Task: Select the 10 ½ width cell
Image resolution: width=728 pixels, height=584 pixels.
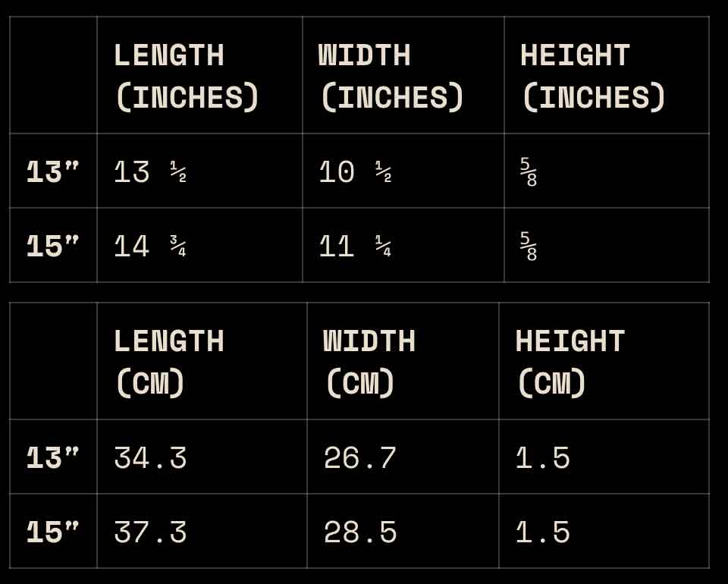Action: (x=355, y=172)
